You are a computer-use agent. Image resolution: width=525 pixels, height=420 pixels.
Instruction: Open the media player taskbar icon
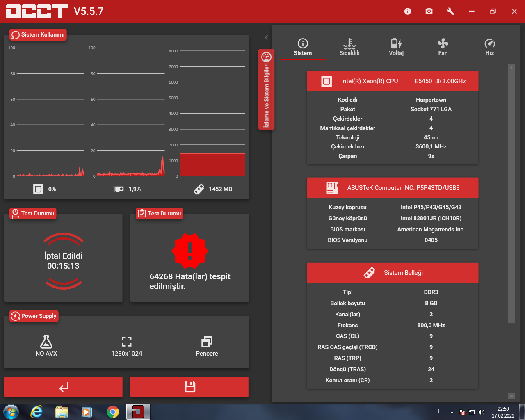(x=87, y=412)
